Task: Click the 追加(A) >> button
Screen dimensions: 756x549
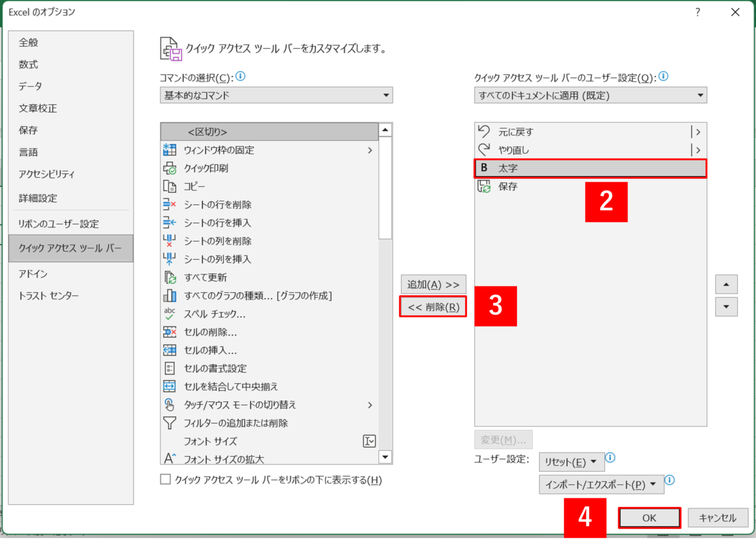Action: 433,284
